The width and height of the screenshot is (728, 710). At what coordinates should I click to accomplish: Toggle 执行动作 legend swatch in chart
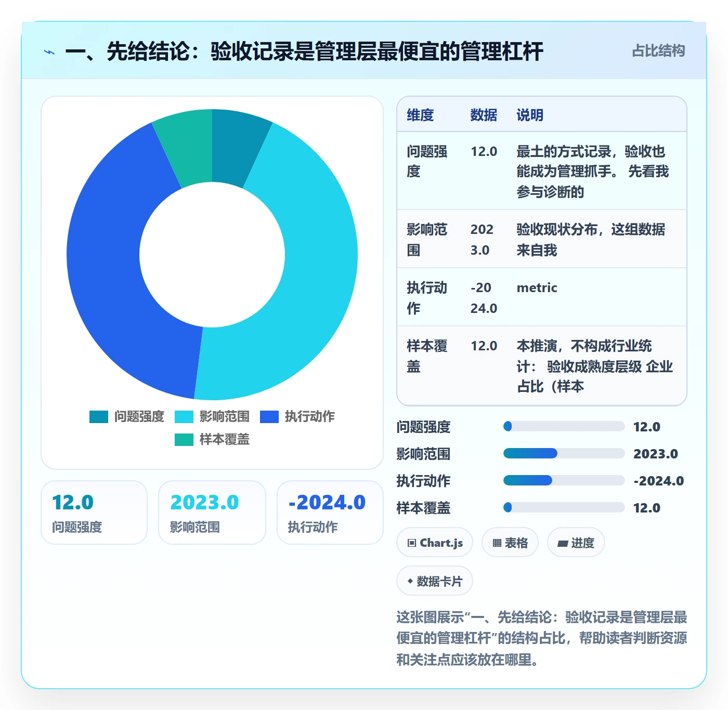269,417
